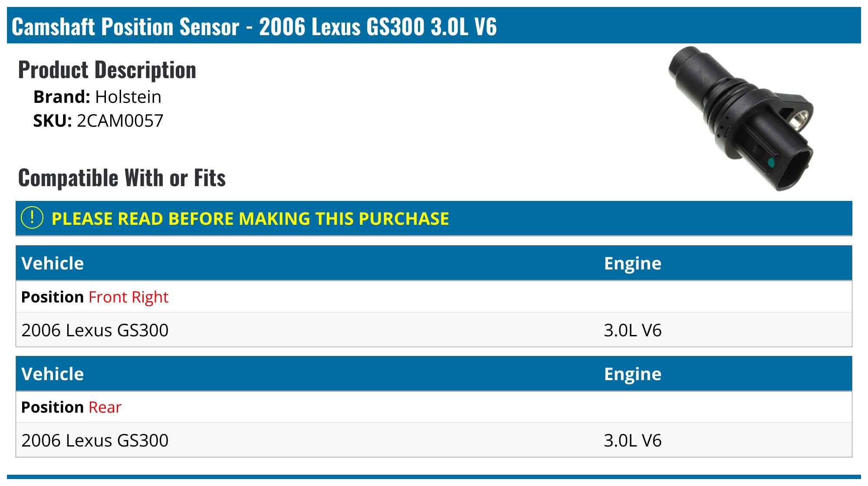Click the 3.0L V6 engine cell under Rear
868x486 pixels.
632,440
